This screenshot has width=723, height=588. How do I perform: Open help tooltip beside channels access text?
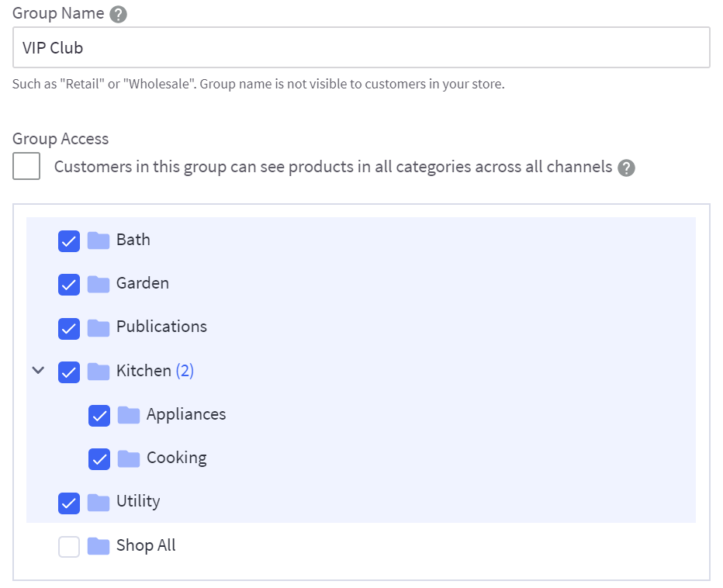[x=627, y=168]
